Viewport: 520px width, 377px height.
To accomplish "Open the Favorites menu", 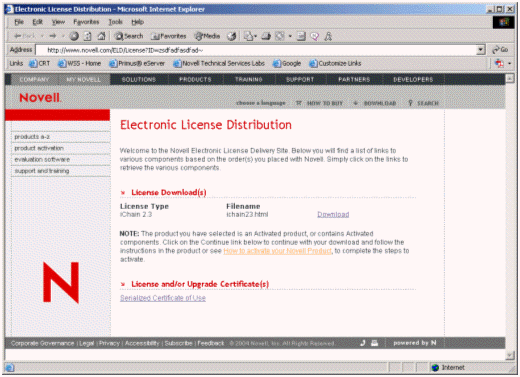I will pyautogui.click(x=86, y=22).
